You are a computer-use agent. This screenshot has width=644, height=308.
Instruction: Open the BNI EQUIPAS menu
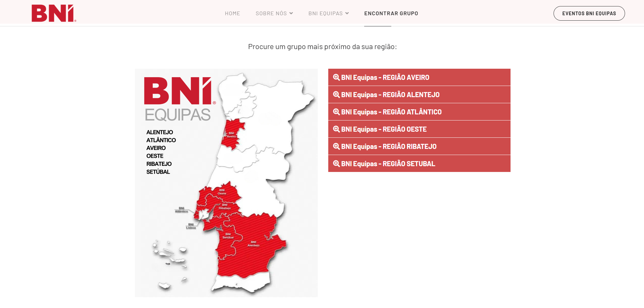(x=326, y=14)
